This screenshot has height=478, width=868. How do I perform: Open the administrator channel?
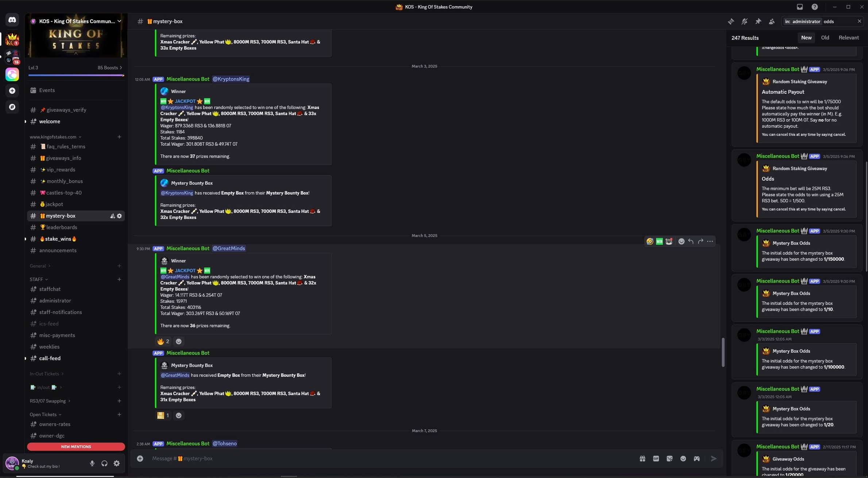click(x=76, y=301)
